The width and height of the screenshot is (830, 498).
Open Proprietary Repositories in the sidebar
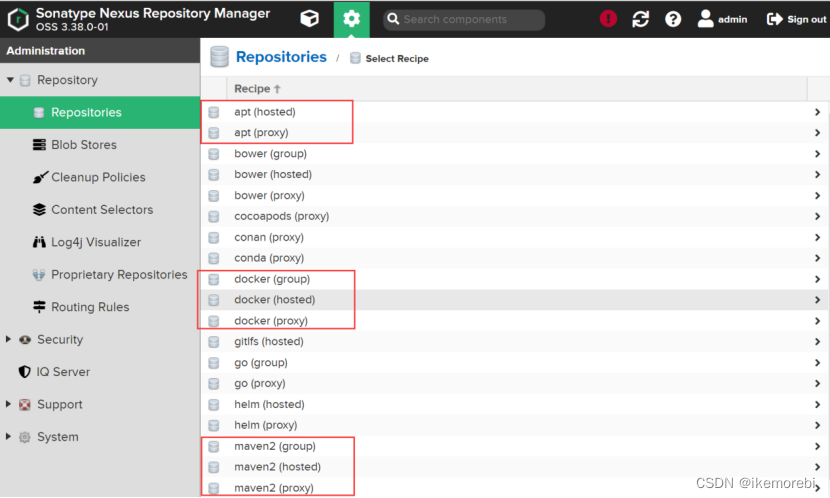pyautogui.click(x=100, y=275)
